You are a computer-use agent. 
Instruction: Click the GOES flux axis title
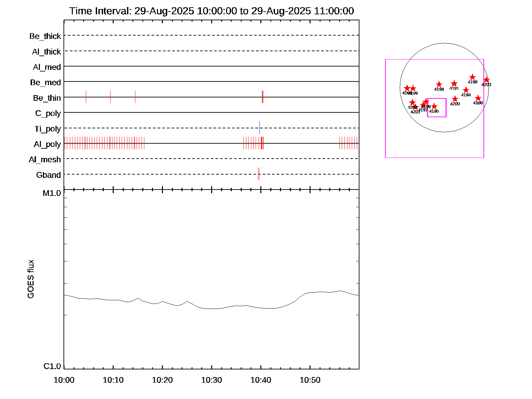pos(31,279)
